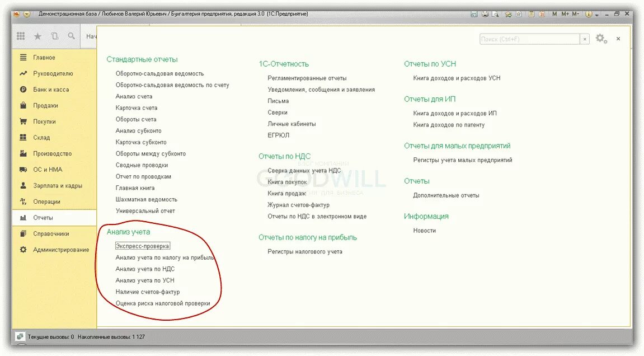Open the sections grid menu icon

[x=21, y=36]
